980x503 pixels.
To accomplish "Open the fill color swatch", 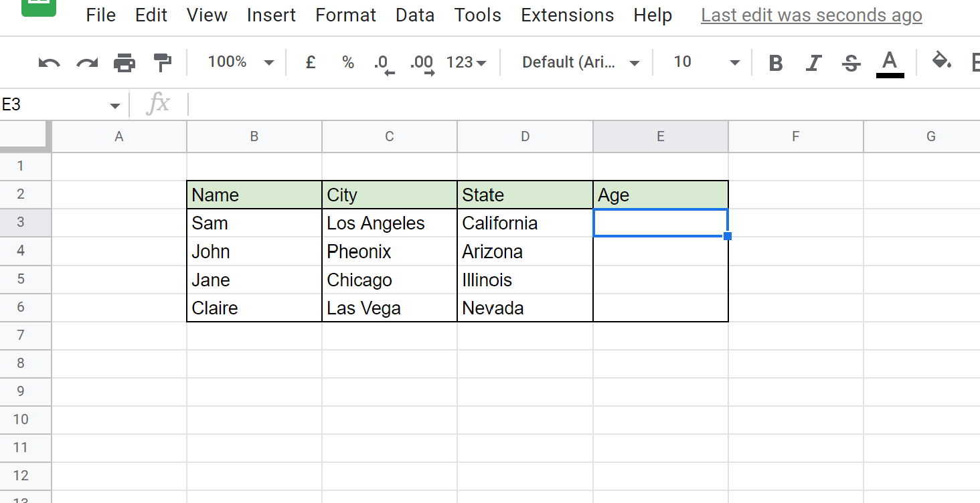I will pyautogui.click(x=941, y=62).
